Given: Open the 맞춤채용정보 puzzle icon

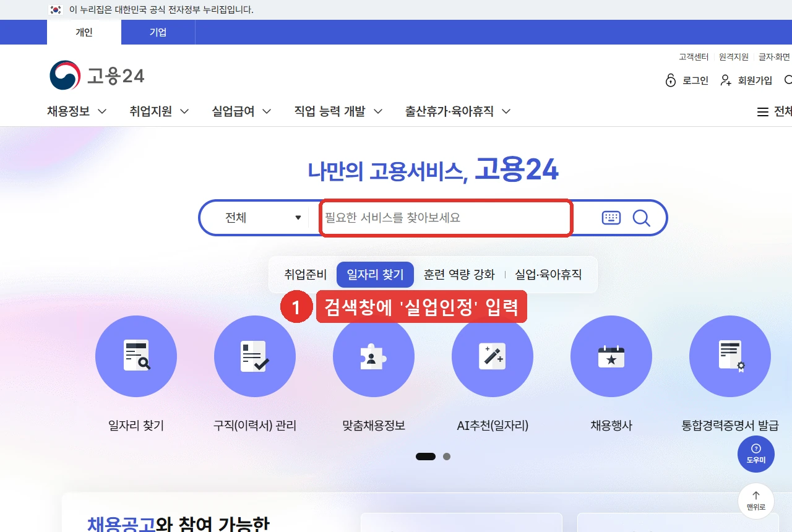Looking at the screenshot, I should tap(374, 356).
